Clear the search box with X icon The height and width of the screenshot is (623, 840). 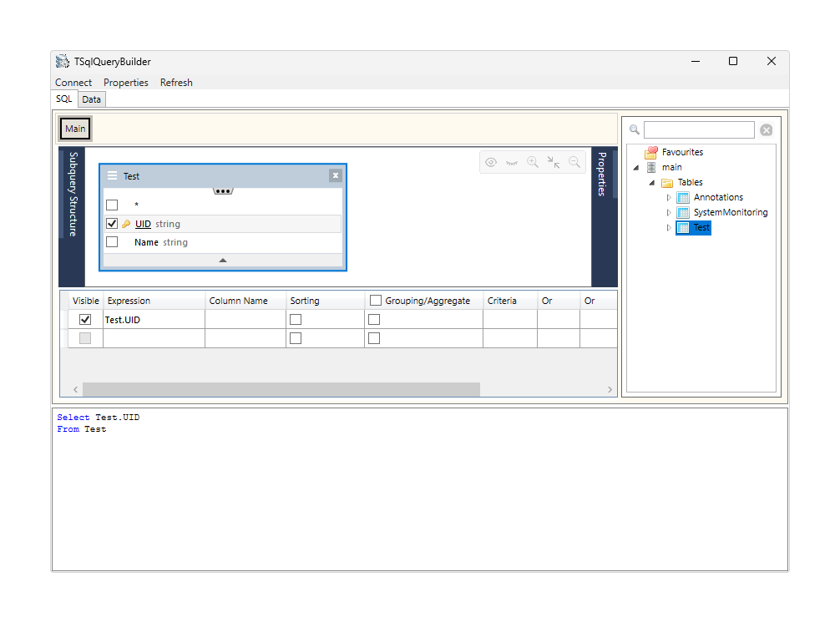tap(766, 130)
